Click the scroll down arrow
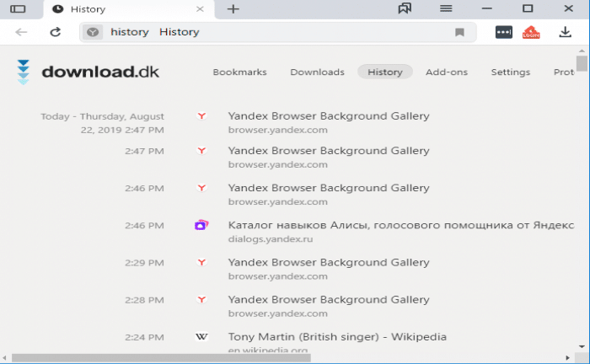 [582, 346]
